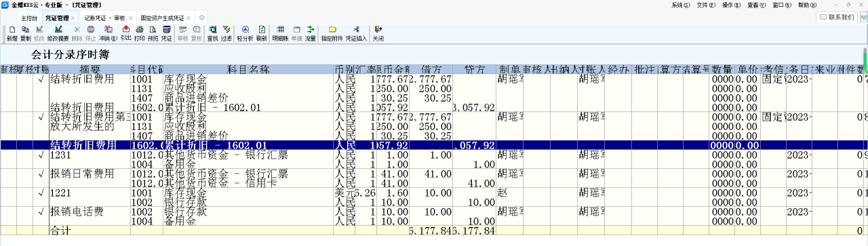868x246 pixels.
Task: Click the 制单 column header
Action: [x=509, y=69]
